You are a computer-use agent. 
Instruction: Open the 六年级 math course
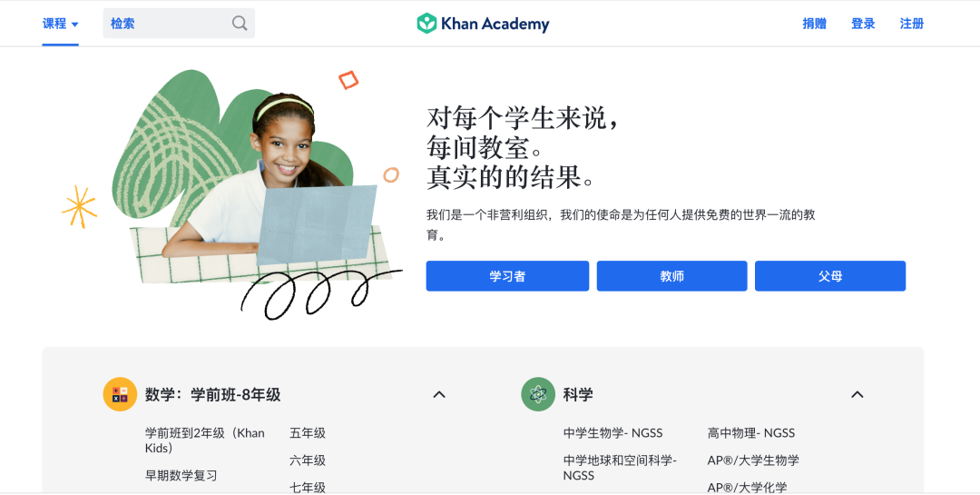click(308, 460)
